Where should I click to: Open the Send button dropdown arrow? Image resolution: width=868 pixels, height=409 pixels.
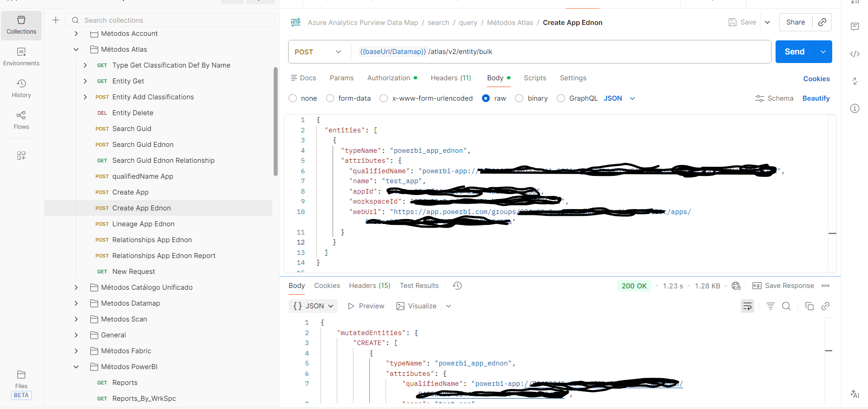(823, 52)
